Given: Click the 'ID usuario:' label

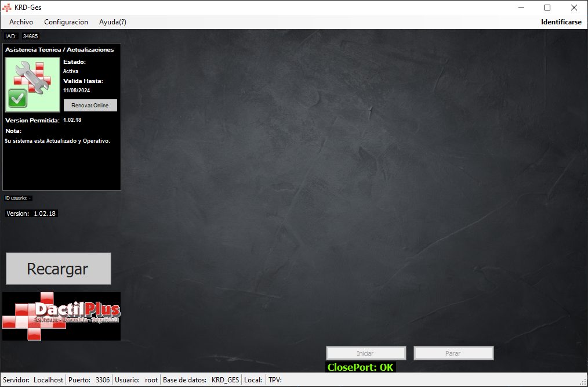Looking at the screenshot, I should (16, 198).
